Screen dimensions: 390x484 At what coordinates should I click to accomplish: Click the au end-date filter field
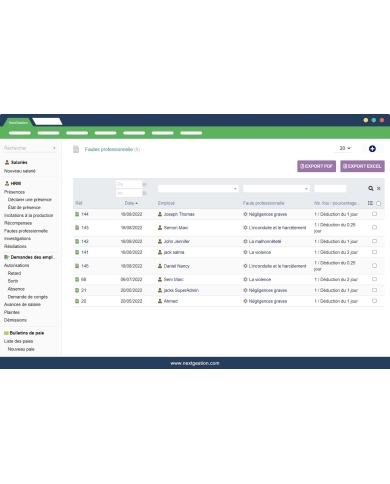[129, 193]
